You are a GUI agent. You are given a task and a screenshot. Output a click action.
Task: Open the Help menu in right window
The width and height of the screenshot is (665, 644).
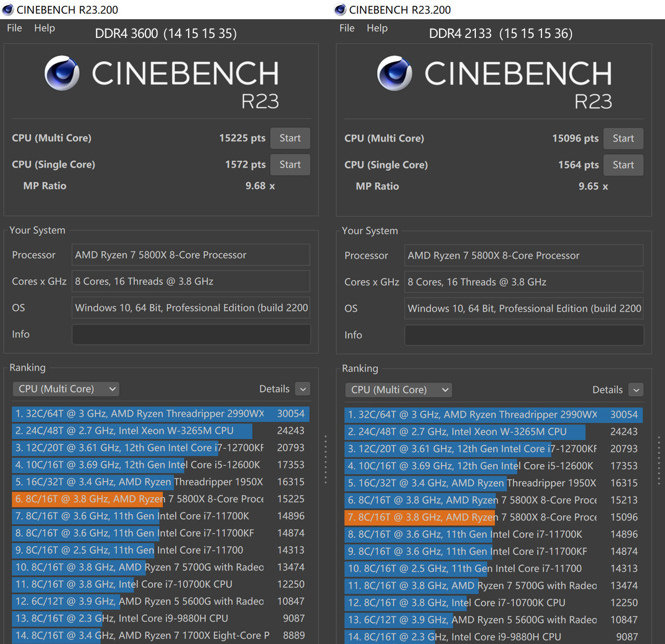pyautogui.click(x=377, y=28)
